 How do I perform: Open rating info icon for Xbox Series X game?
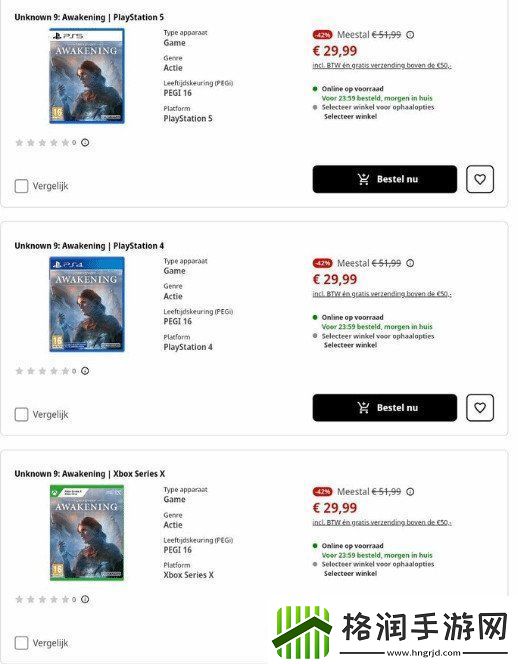pyautogui.click(x=85, y=599)
